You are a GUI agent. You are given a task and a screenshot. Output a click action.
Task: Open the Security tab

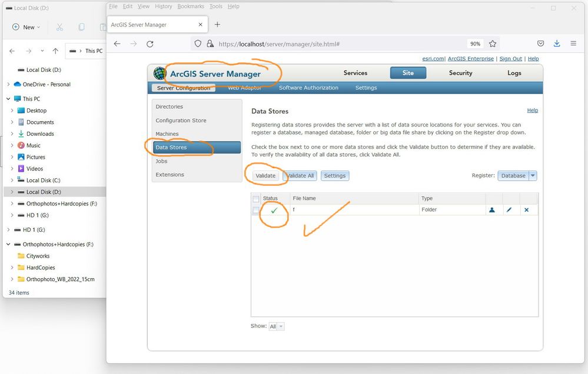point(460,73)
